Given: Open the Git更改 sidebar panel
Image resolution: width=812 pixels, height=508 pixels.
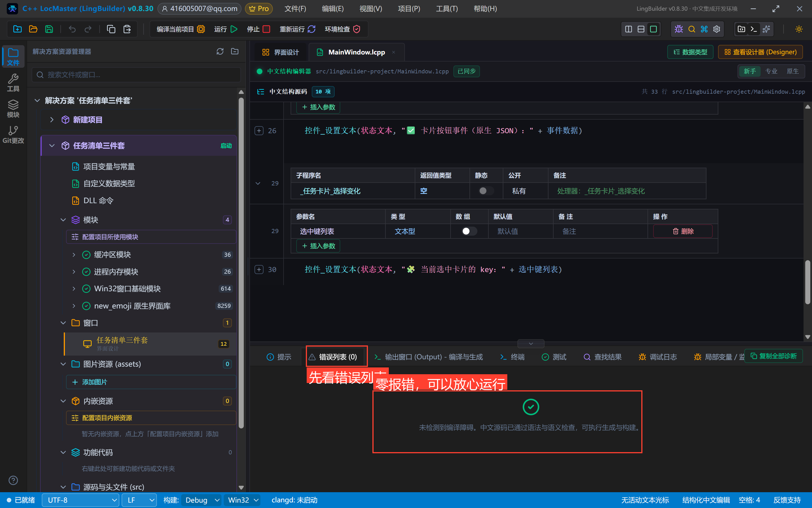Looking at the screenshot, I should (13, 135).
